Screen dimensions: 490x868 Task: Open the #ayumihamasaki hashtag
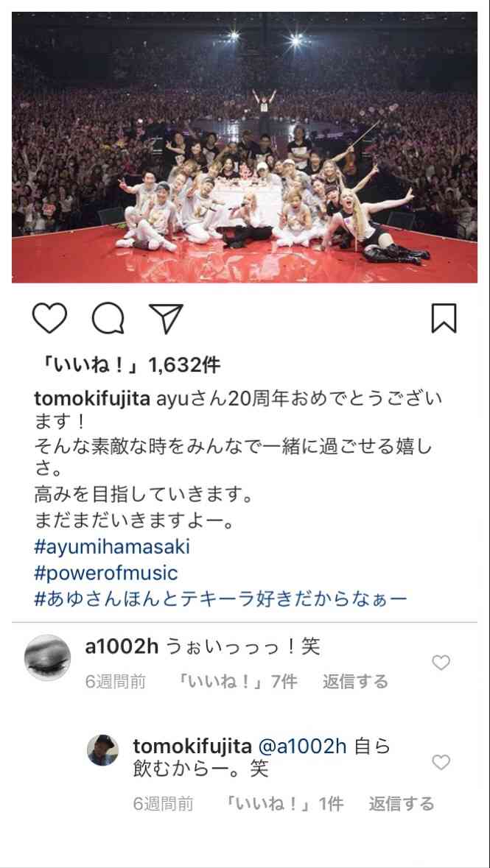click(112, 547)
